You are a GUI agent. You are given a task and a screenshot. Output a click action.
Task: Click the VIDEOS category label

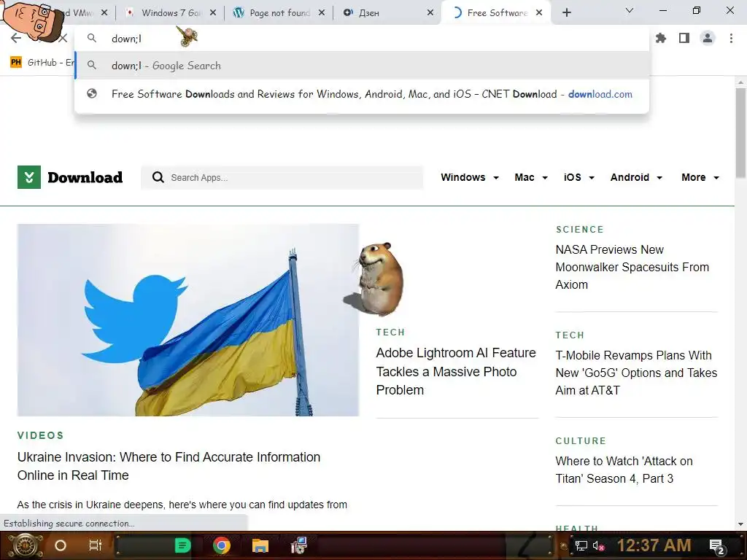pyautogui.click(x=41, y=435)
